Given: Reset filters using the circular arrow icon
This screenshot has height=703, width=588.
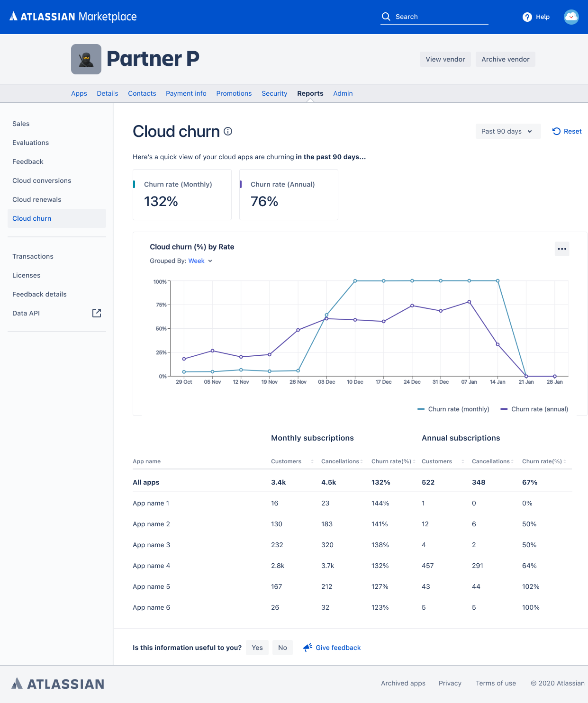Looking at the screenshot, I should (556, 131).
